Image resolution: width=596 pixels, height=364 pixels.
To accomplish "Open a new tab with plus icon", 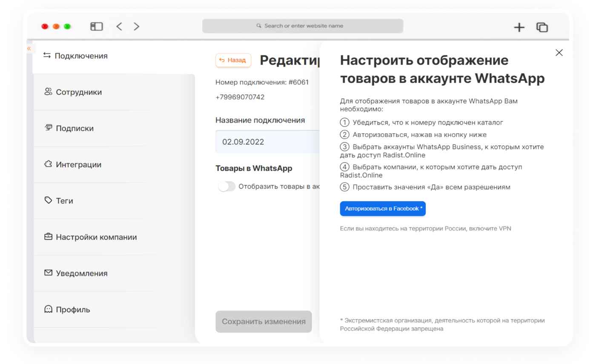I will [519, 27].
